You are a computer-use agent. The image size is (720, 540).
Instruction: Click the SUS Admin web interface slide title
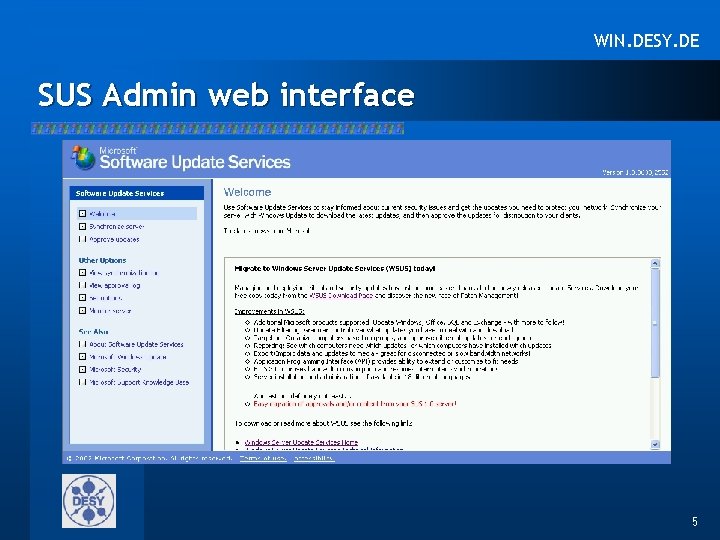226,95
